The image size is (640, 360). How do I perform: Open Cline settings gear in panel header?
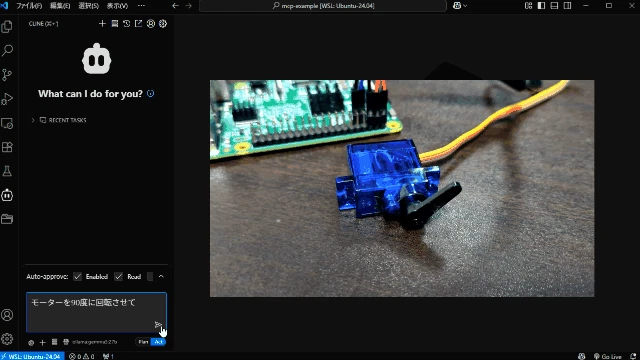coord(163,24)
